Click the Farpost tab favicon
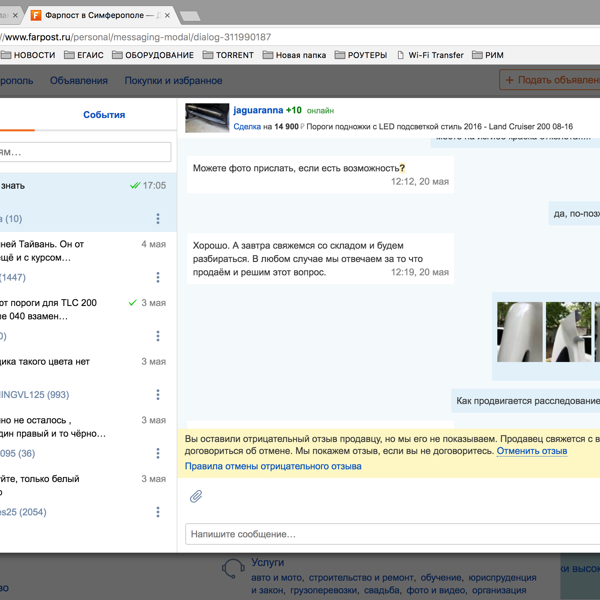The width and height of the screenshot is (600, 600). (36, 15)
